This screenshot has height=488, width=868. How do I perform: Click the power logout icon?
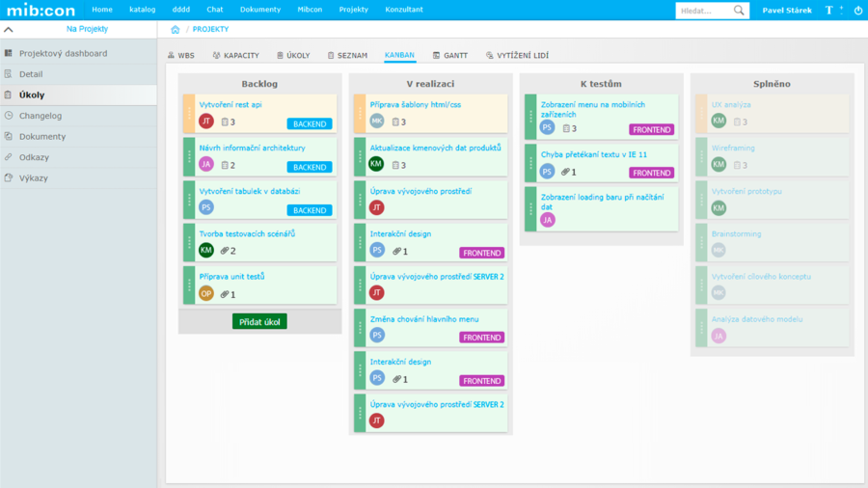click(x=858, y=11)
